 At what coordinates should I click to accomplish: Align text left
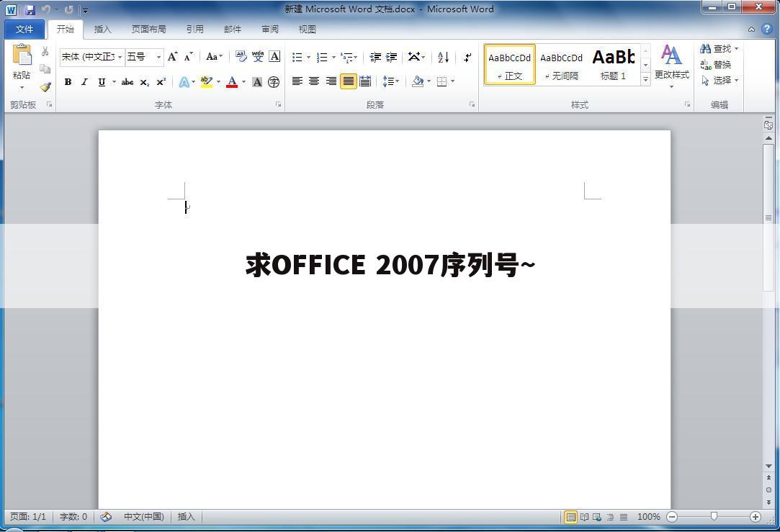pos(297,81)
